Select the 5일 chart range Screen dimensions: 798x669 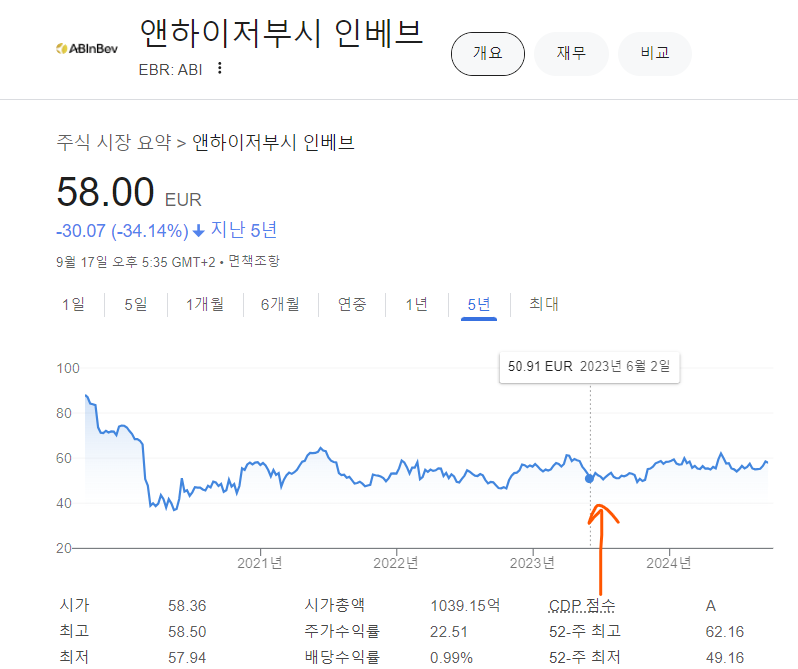(136, 304)
